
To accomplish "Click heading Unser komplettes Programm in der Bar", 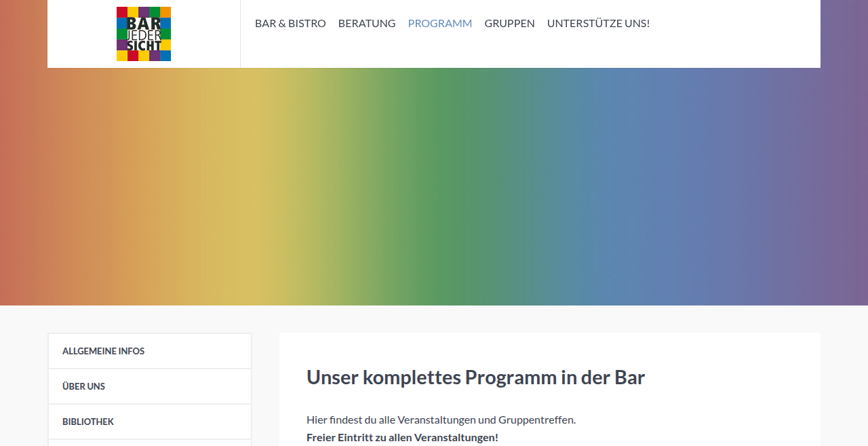I will pyautogui.click(x=475, y=377).
